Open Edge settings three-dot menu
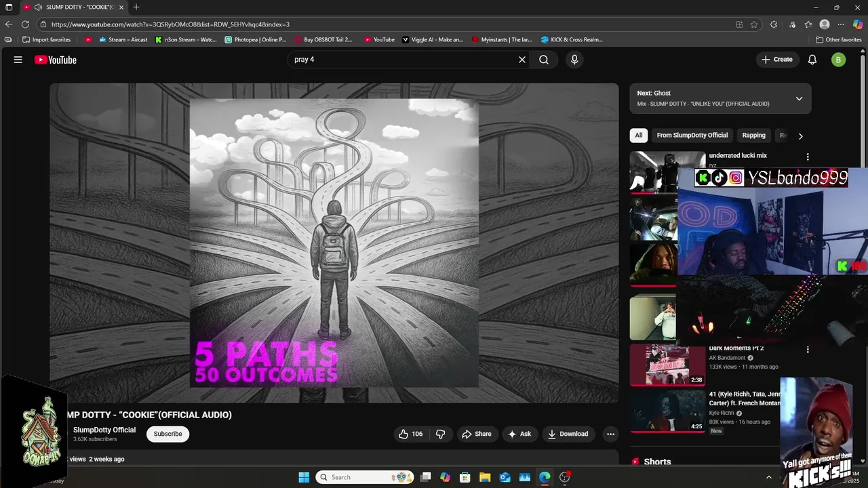Screen dimensions: 868x488 click(841, 24)
